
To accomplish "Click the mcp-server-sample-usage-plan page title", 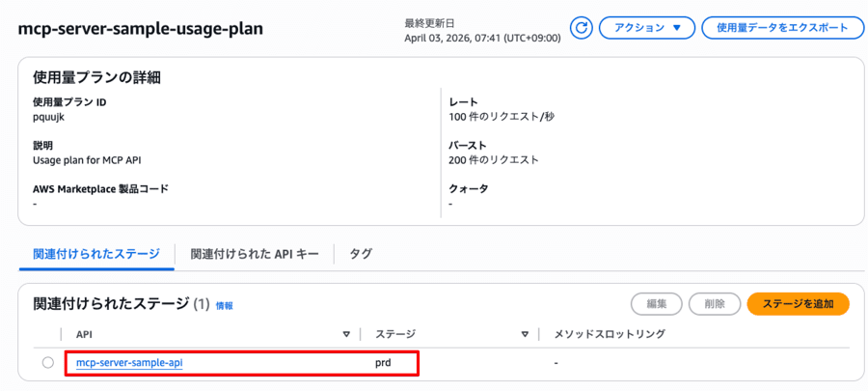I will point(140,29).
